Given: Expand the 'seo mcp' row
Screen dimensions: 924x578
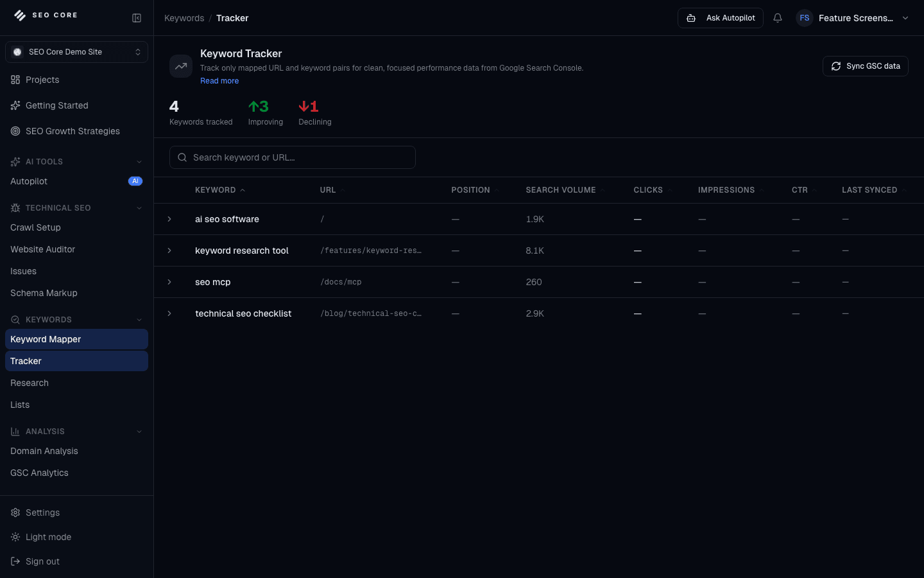Looking at the screenshot, I should click(169, 282).
